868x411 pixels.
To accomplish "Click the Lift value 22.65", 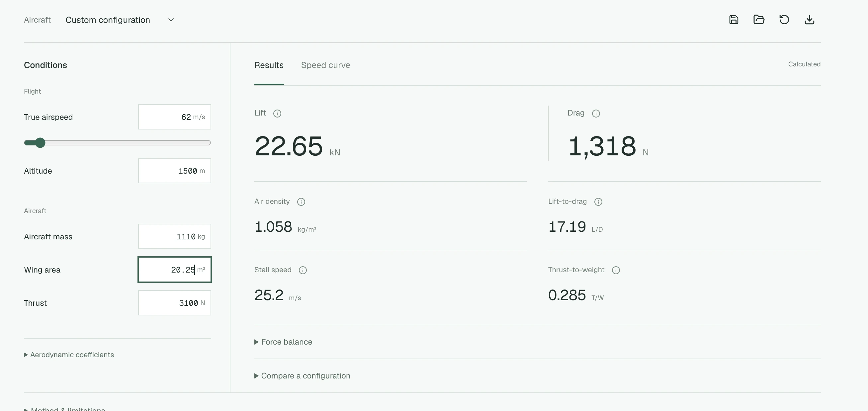I will pos(289,146).
